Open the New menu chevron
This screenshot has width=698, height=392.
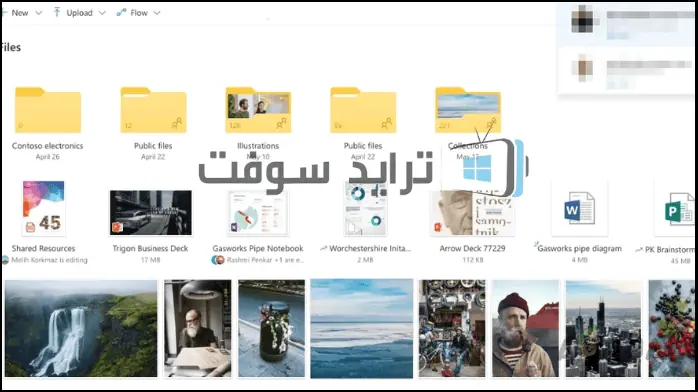39,13
